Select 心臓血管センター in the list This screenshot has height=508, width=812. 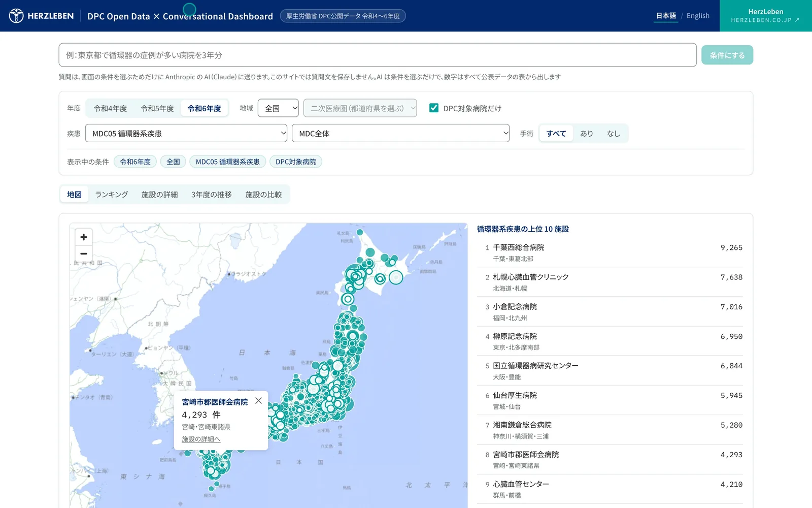[x=610, y=489]
